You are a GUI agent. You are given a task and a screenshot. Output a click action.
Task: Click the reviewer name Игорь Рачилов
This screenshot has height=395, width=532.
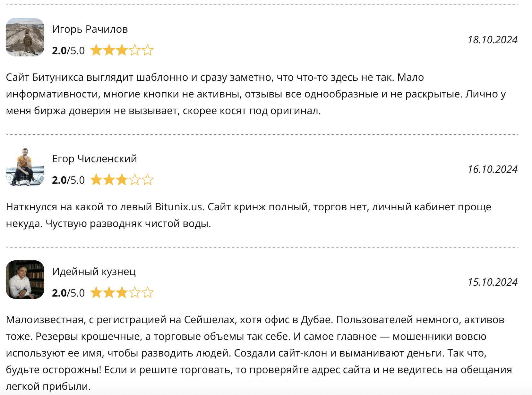click(90, 29)
